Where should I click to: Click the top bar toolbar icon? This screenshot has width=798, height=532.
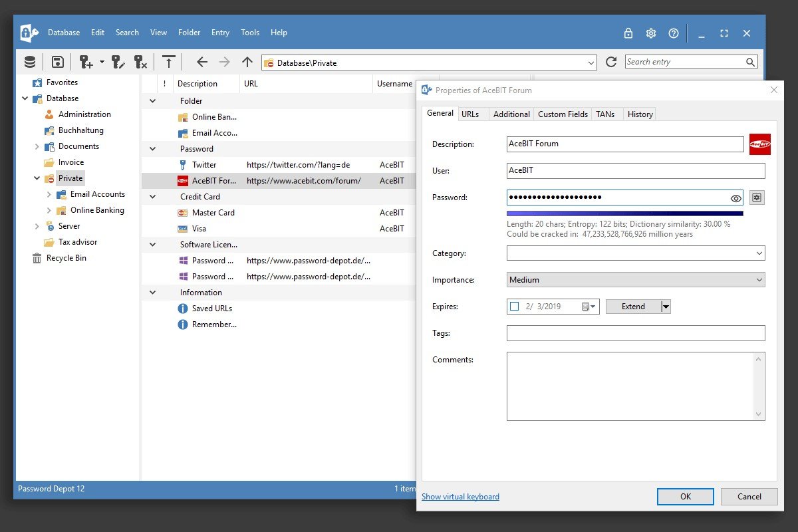(x=169, y=62)
